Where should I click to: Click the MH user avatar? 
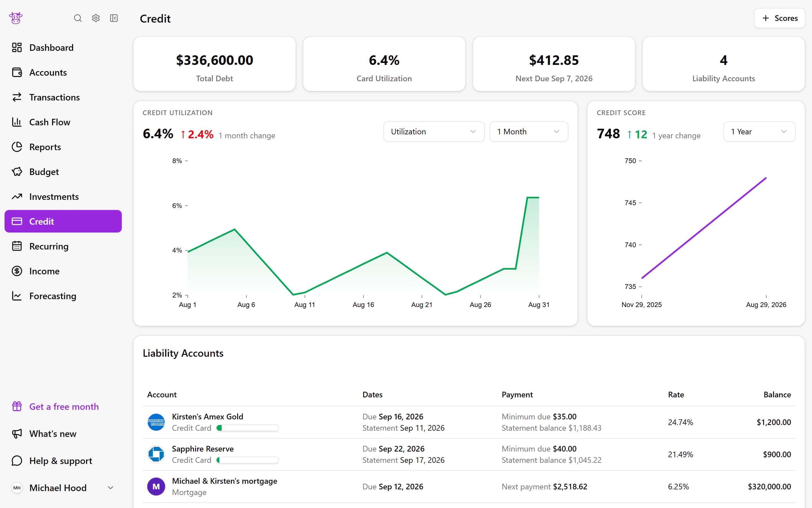(x=17, y=488)
